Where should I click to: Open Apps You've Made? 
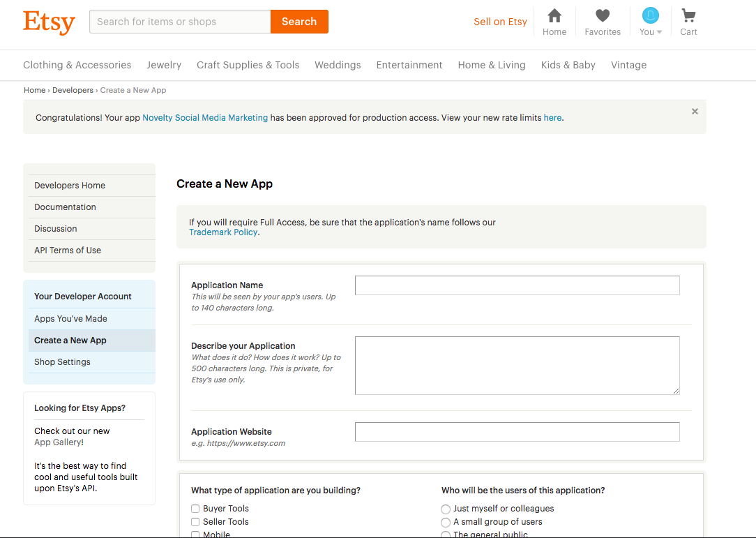click(92, 319)
